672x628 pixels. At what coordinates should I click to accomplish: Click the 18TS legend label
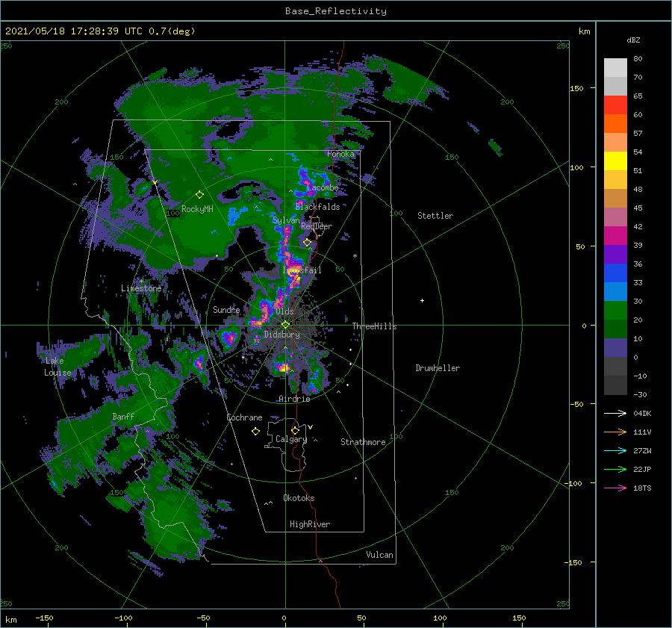642,488
